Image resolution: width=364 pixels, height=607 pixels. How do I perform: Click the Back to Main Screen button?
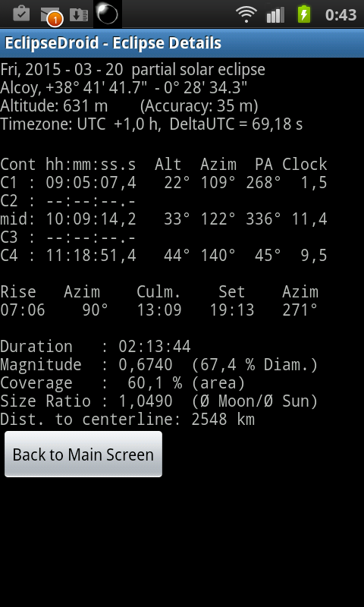point(83,454)
